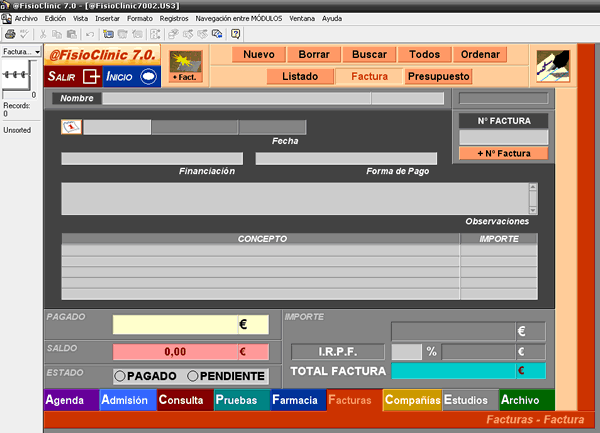Click the Show omitted records icon
Image resolution: width=600 pixels, height=433 pixels.
(x=202, y=34)
